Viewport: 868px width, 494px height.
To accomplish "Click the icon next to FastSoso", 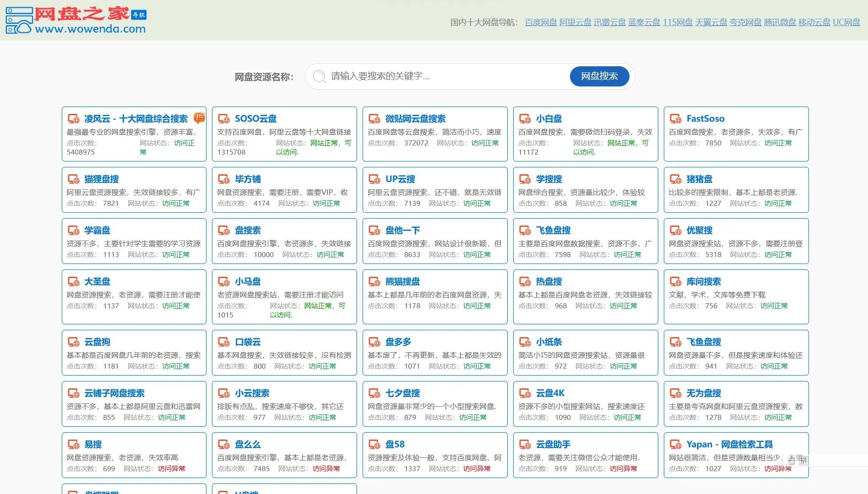I will tap(676, 119).
